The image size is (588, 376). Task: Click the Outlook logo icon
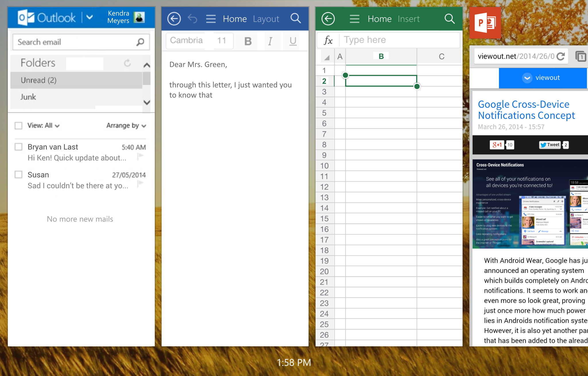click(26, 18)
